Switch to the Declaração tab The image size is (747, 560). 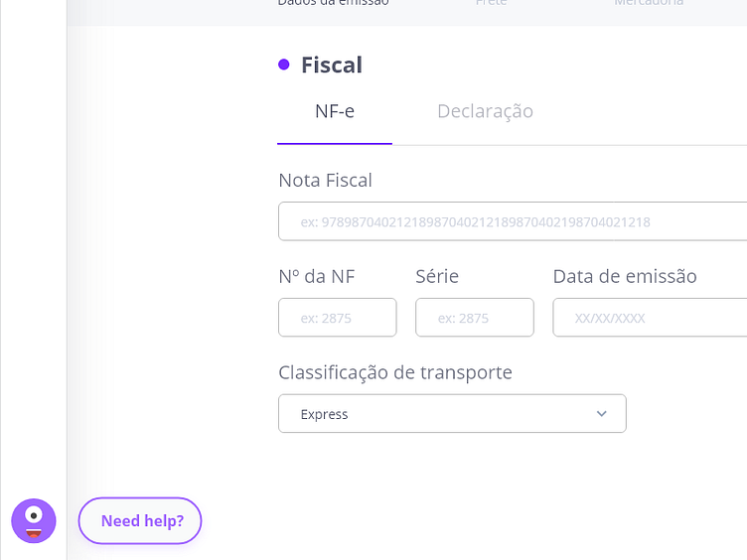click(x=485, y=111)
